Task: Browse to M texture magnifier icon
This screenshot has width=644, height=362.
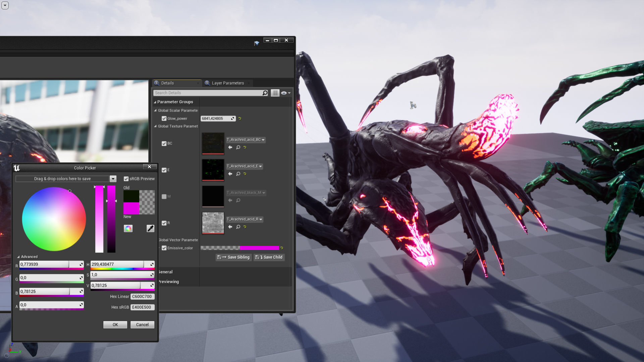Action: click(x=238, y=200)
